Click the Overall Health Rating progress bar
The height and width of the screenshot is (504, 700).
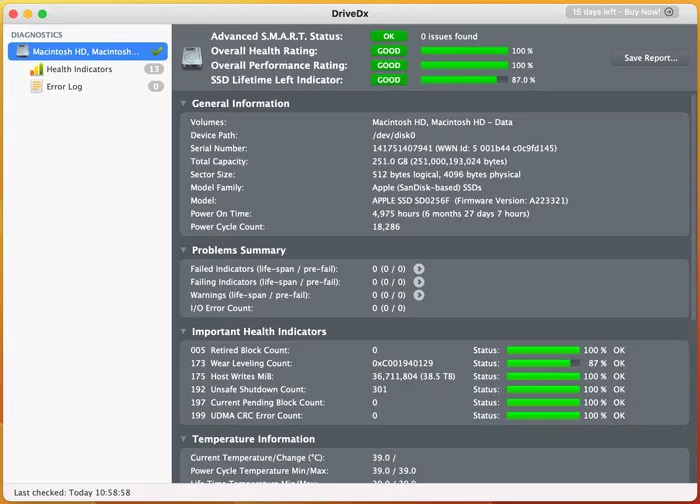464,51
